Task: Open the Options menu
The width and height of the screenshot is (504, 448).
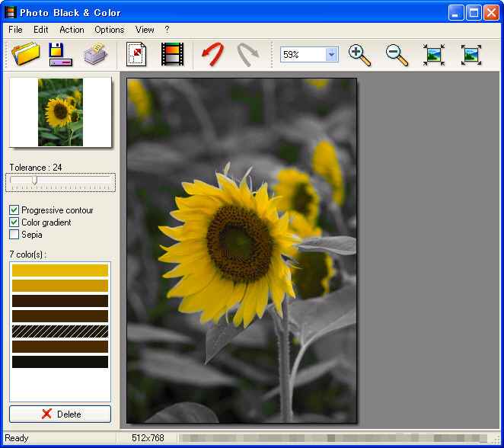Action: pyautogui.click(x=110, y=30)
